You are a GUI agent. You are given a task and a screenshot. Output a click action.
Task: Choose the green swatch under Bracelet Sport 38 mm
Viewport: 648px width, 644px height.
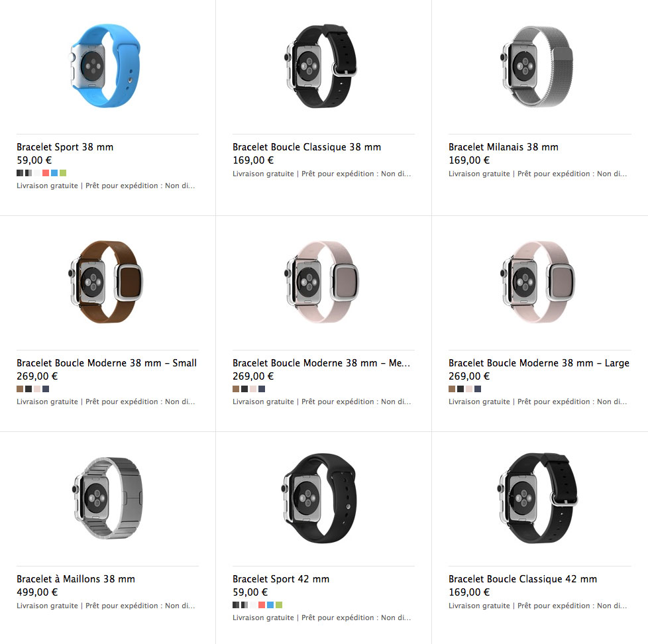(63, 173)
